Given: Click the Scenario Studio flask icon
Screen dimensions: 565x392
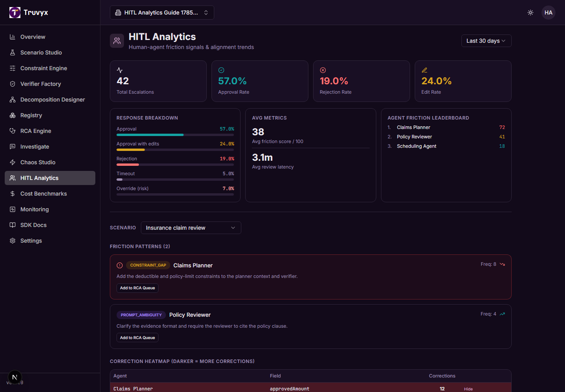Looking at the screenshot, I should pyautogui.click(x=13, y=53).
